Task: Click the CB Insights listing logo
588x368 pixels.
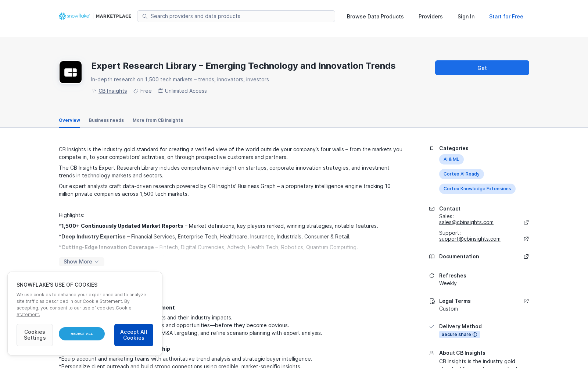Action: point(71,72)
